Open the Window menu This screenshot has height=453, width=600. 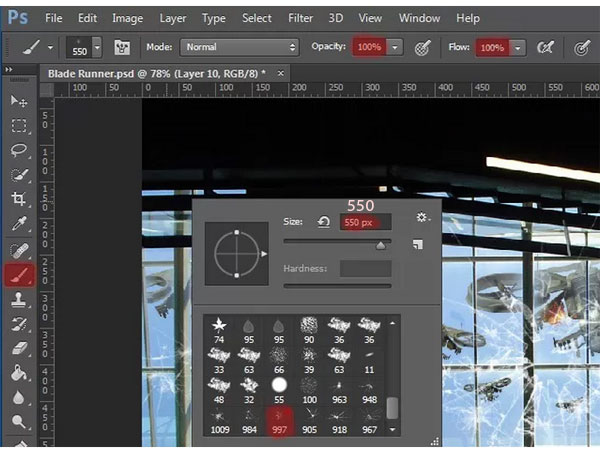[419, 18]
